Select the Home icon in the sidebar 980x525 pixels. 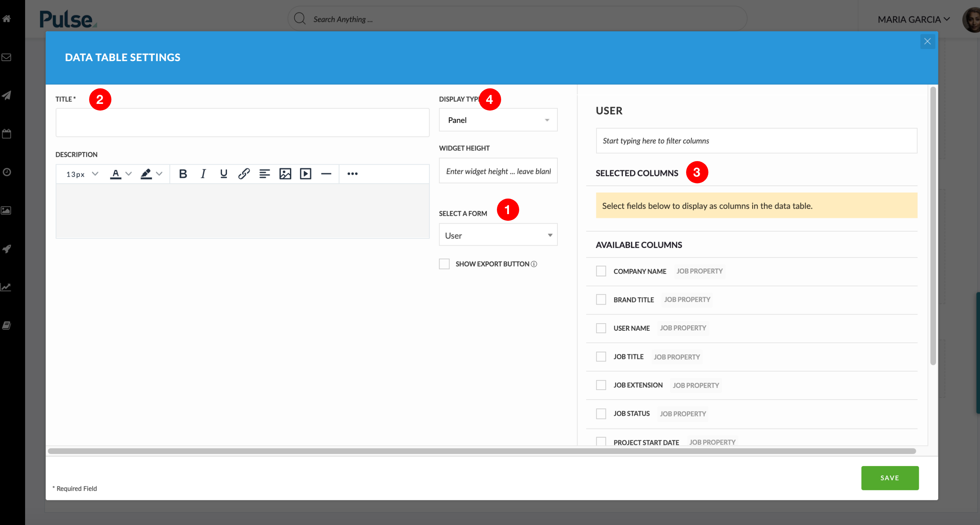(6, 19)
